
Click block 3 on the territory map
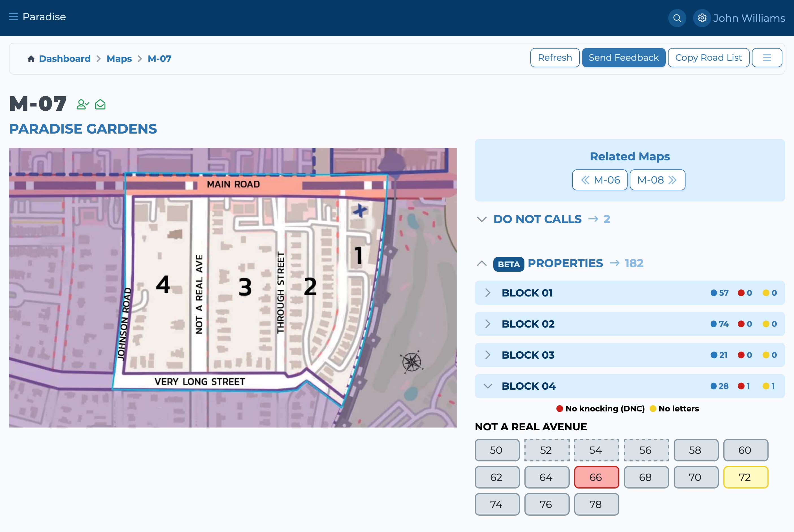click(245, 287)
